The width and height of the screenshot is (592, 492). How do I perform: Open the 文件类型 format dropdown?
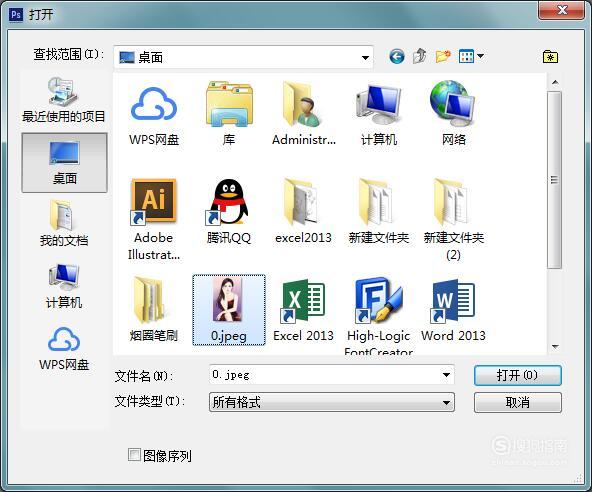[331, 402]
